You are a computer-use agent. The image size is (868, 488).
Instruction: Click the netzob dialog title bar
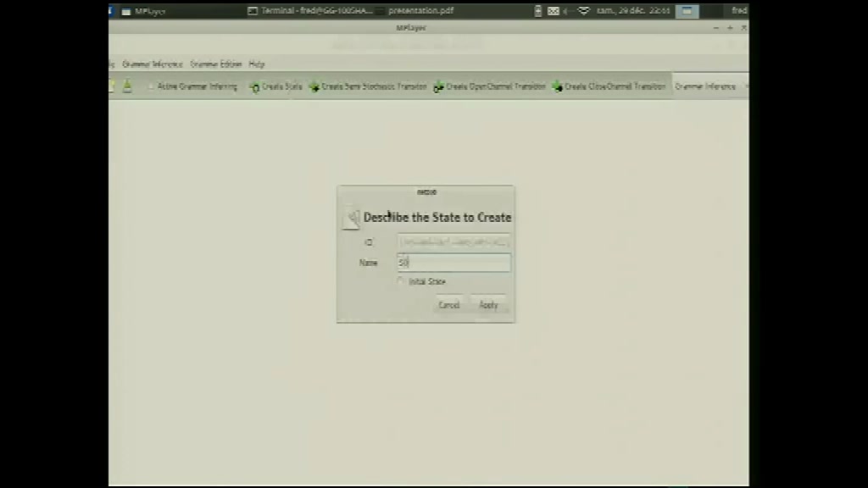click(426, 192)
